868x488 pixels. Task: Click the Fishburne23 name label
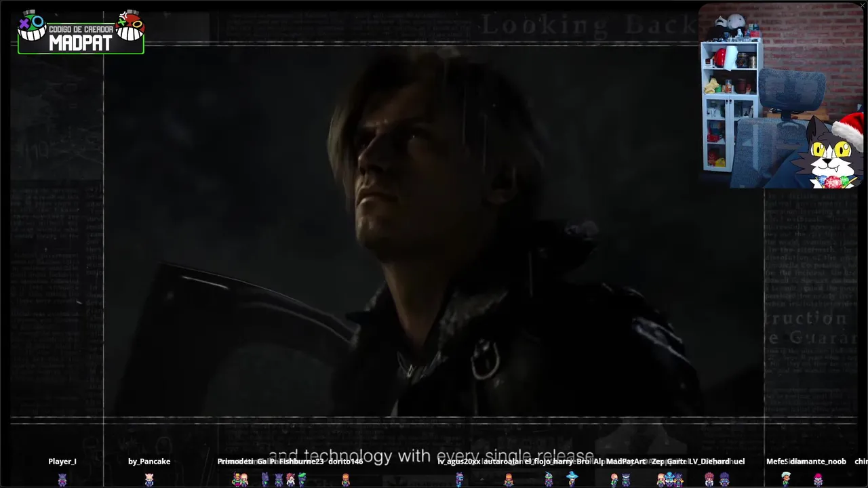(x=301, y=462)
